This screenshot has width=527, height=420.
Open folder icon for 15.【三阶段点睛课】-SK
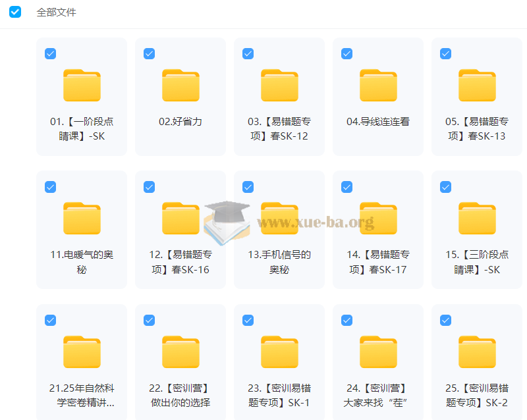tap(477, 218)
